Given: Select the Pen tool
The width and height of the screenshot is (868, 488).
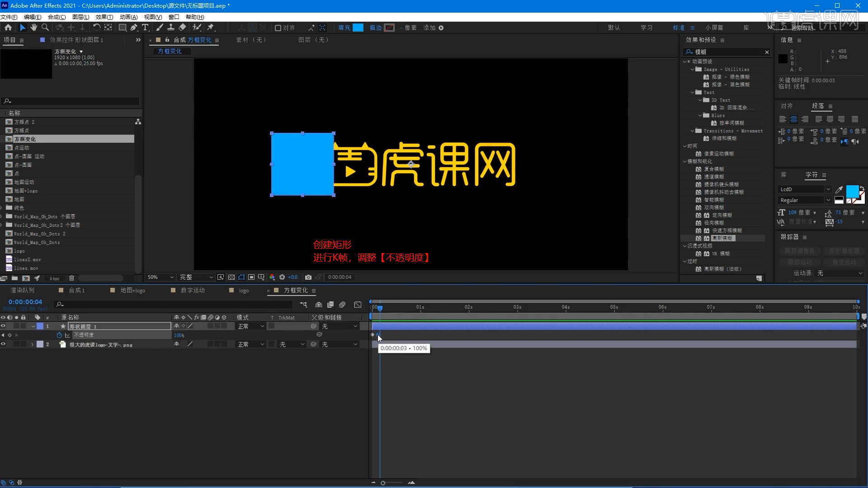Looking at the screenshot, I should point(134,28).
